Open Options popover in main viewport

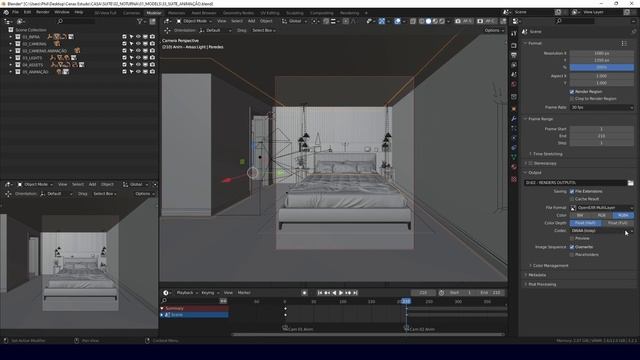[494, 31]
